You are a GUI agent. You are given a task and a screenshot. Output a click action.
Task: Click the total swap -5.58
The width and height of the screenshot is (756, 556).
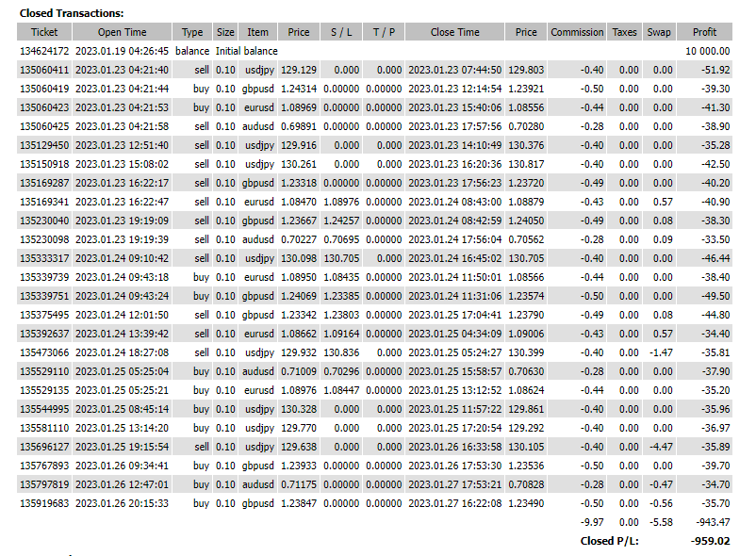[661, 522]
